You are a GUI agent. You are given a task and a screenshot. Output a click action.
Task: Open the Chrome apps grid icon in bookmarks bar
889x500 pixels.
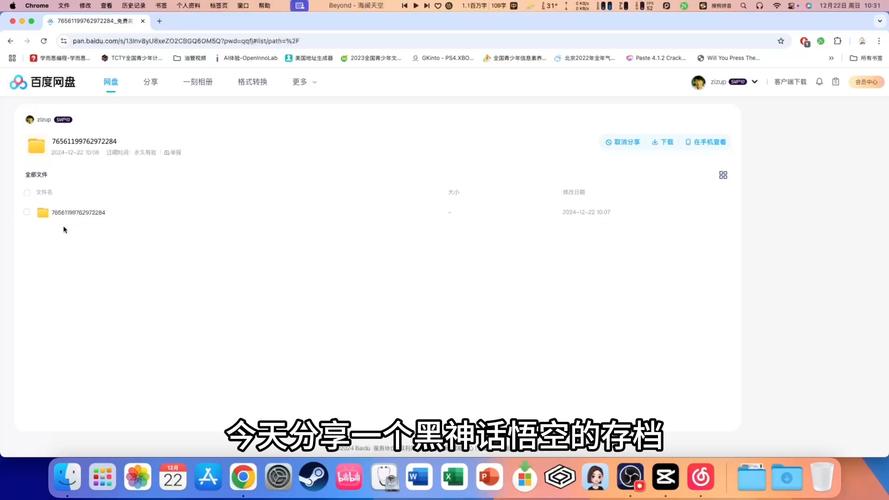click(12, 58)
